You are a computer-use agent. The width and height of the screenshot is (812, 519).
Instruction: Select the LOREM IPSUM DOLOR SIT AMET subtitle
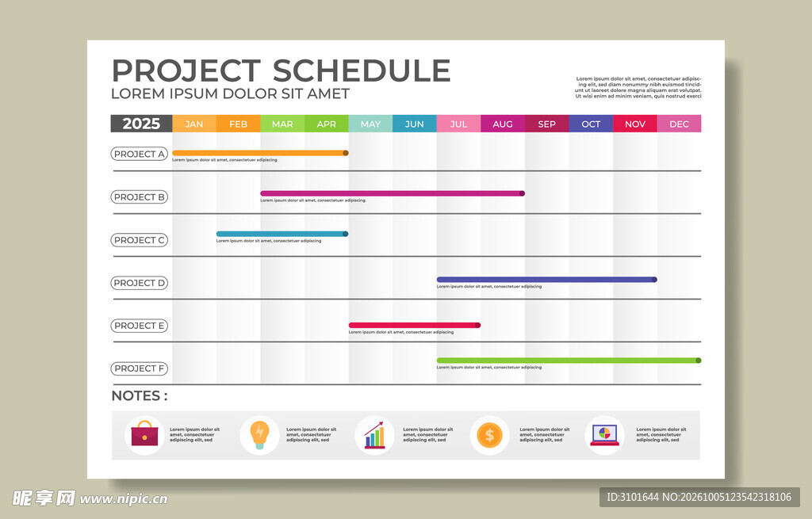(x=231, y=93)
